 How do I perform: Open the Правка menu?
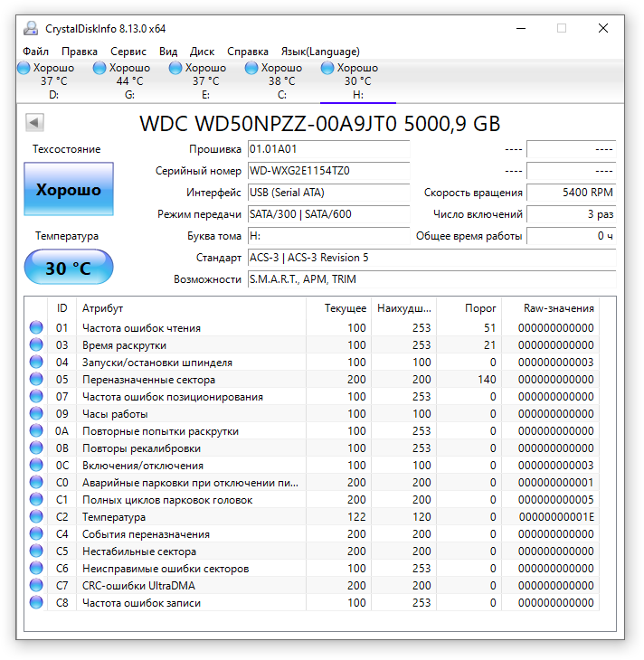tap(80, 52)
